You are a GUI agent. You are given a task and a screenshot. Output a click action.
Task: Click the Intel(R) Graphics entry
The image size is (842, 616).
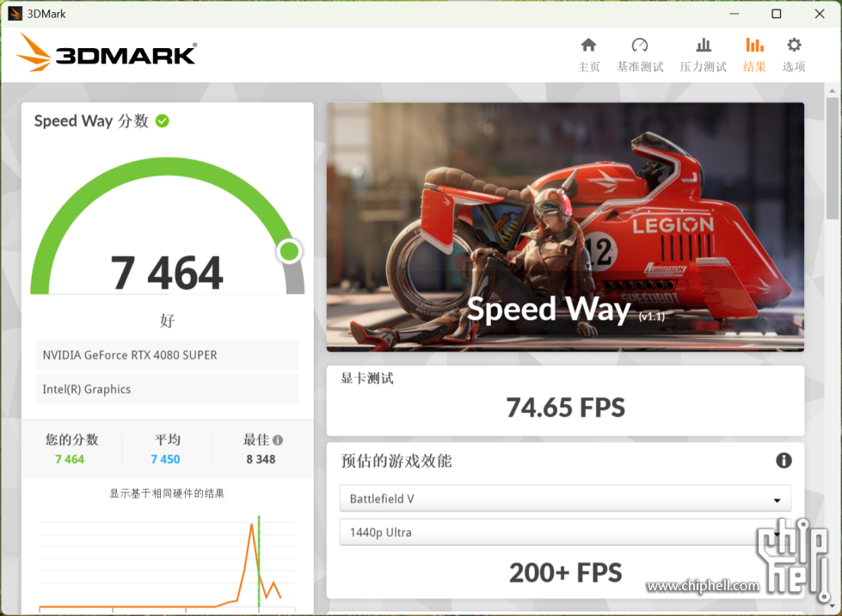(x=167, y=390)
